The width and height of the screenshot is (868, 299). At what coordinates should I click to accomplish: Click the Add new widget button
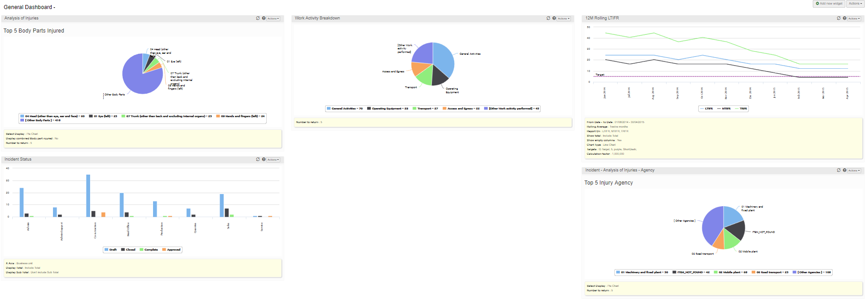click(829, 4)
